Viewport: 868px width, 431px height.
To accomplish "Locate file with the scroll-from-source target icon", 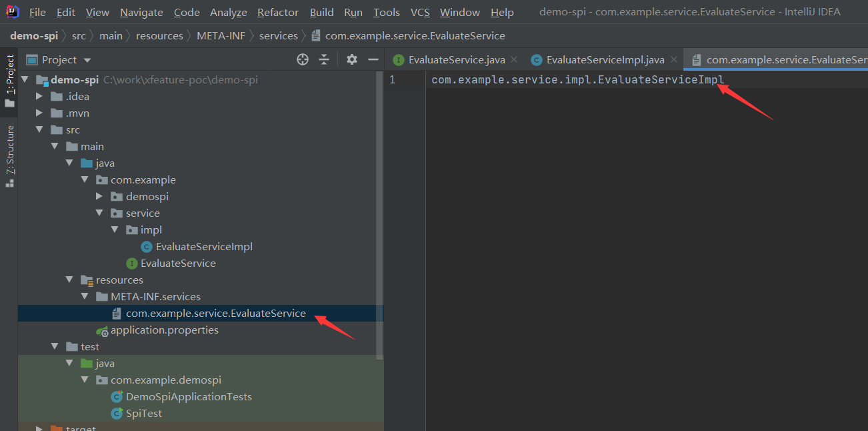I will (303, 60).
